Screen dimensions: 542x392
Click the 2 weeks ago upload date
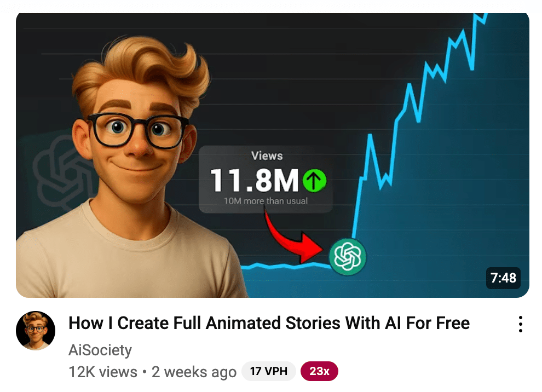point(194,372)
